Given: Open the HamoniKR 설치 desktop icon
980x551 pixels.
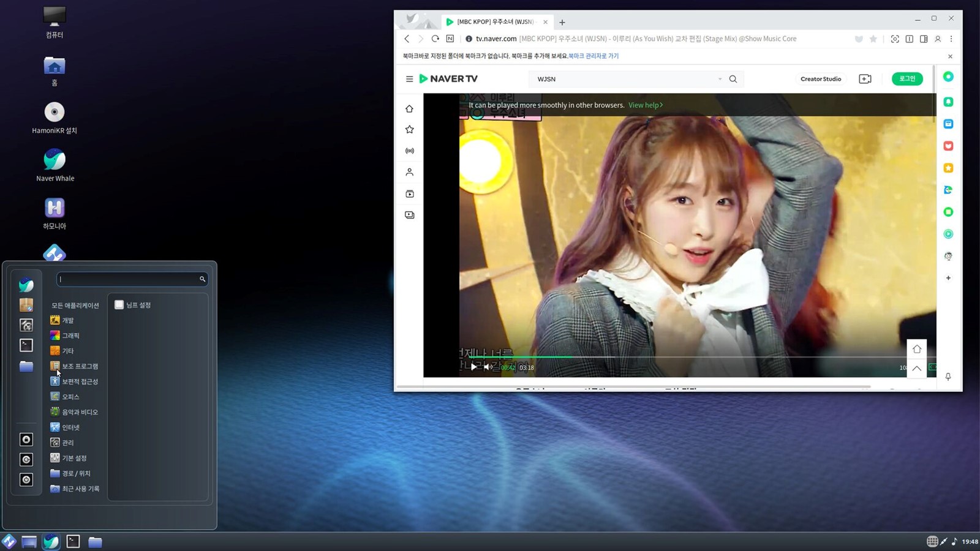Looking at the screenshot, I should 55,118.
